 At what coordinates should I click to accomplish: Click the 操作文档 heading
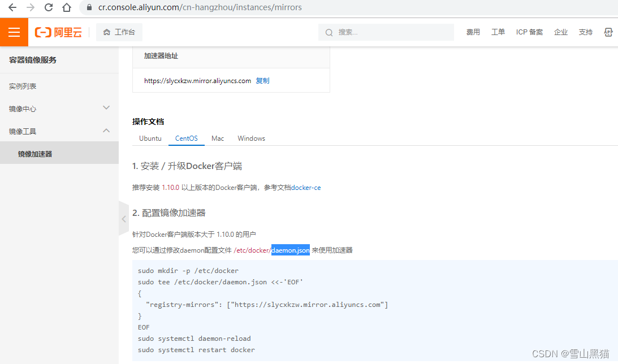[148, 122]
